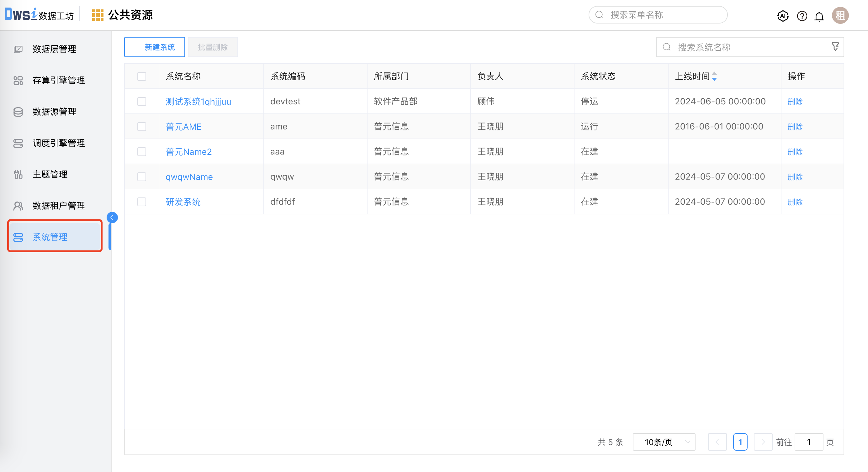Click the 新建系统 button
This screenshot has width=868, height=472.
pos(154,47)
